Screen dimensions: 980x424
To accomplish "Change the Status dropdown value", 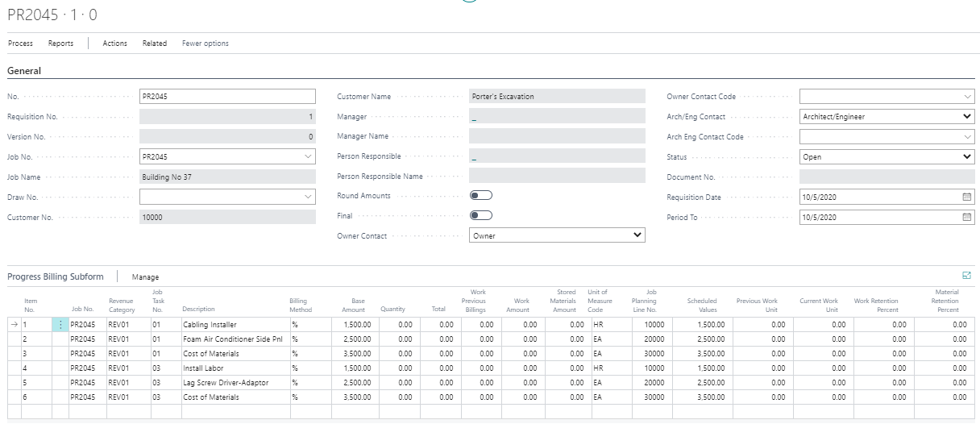I will 967,157.
